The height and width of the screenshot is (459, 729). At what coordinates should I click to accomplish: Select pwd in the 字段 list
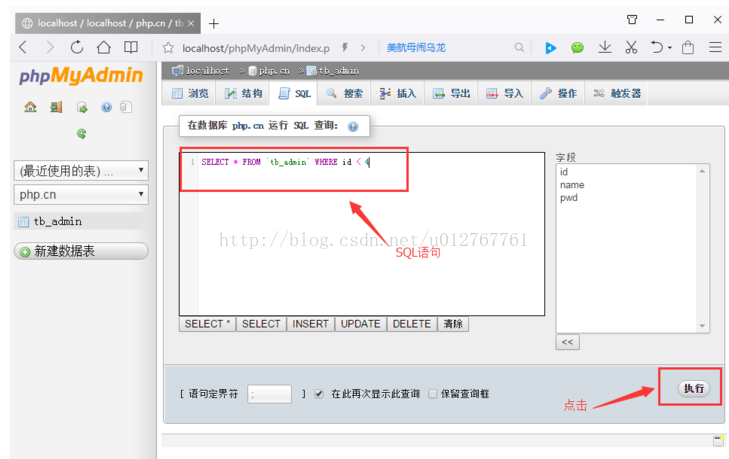point(569,198)
